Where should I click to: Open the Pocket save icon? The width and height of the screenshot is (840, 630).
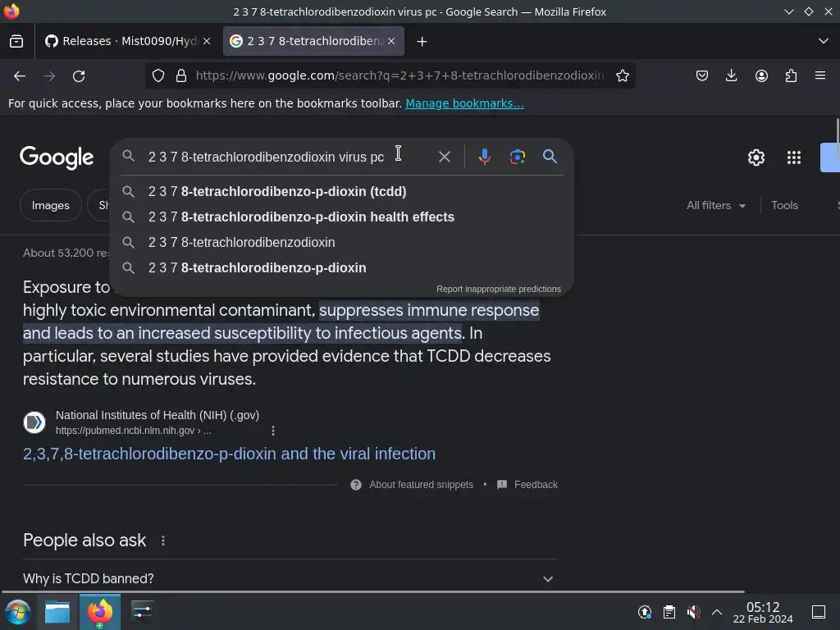702,75
